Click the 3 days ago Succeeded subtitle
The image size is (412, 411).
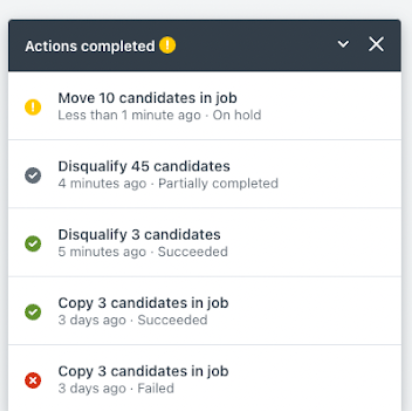point(133,320)
